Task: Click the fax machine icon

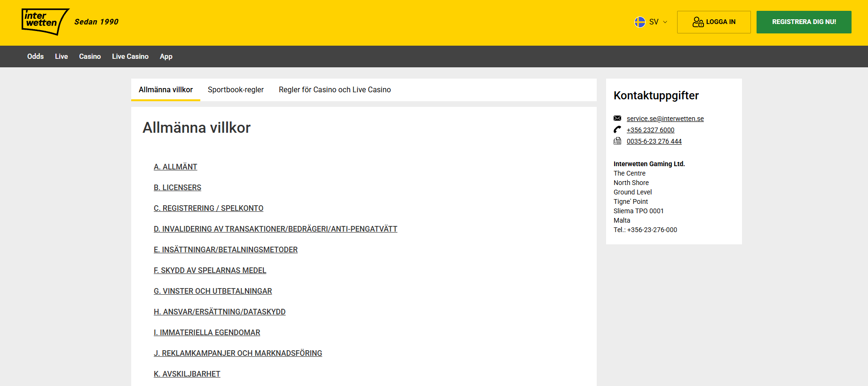Action: point(617,141)
